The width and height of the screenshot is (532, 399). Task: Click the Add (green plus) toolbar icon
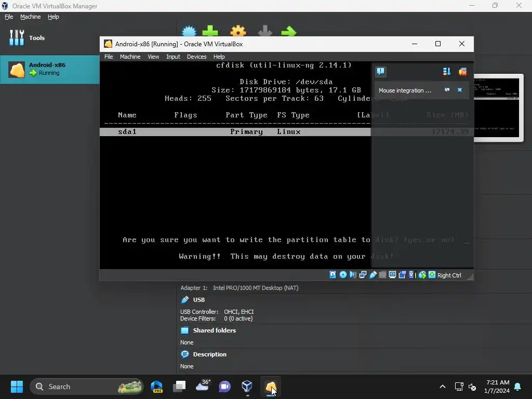tap(210, 31)
